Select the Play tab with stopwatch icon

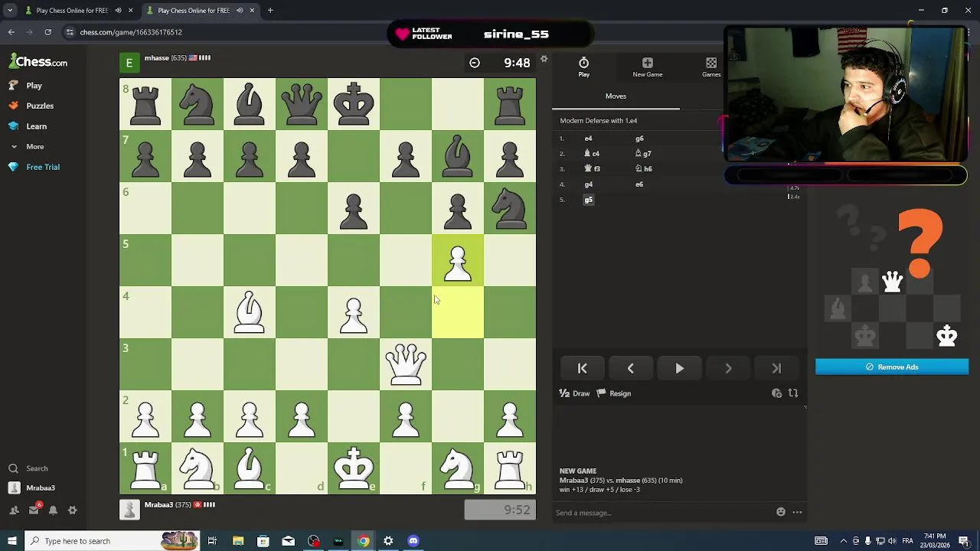[x=583, y=67]
